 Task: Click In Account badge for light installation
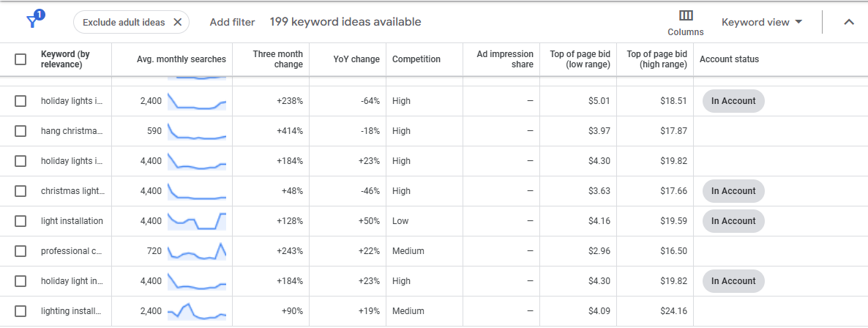click(x=733, y=221)
